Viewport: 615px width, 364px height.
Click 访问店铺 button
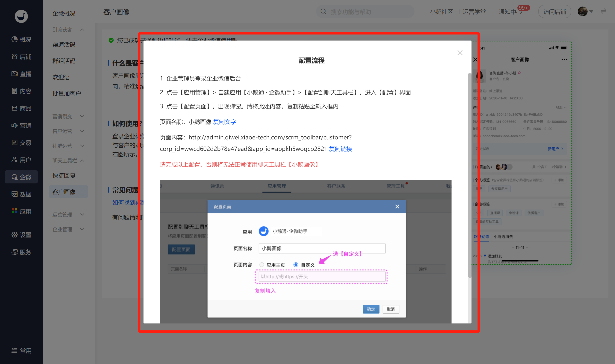pos(555,11)
